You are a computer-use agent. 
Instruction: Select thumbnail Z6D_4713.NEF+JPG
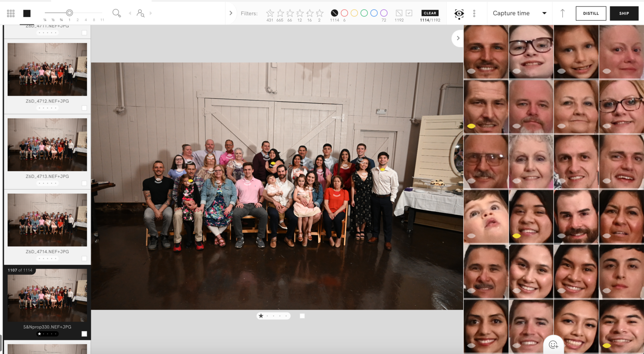pos(47,145)
